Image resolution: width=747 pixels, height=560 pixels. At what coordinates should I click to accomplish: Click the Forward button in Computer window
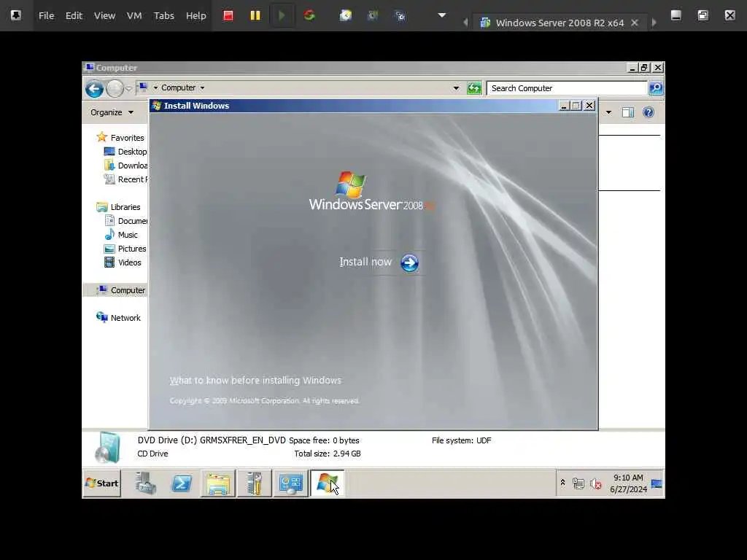tap(115, 88)
